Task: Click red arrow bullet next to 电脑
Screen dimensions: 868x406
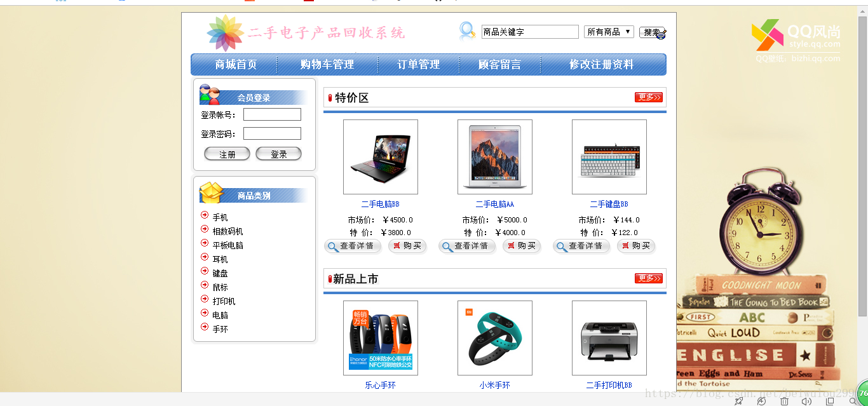Action: [x=205, y=313]
